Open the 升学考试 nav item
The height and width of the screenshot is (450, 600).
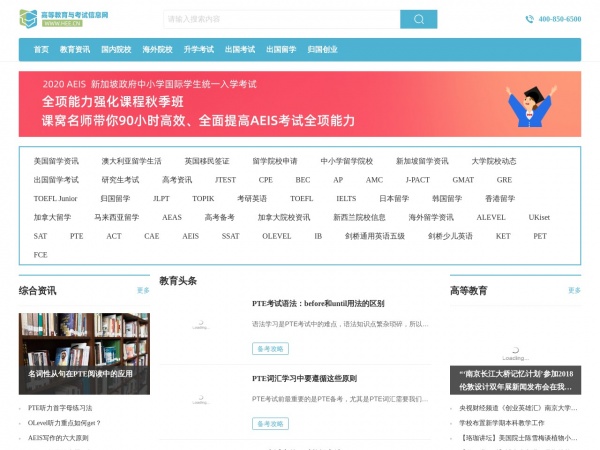click(199, 49)
